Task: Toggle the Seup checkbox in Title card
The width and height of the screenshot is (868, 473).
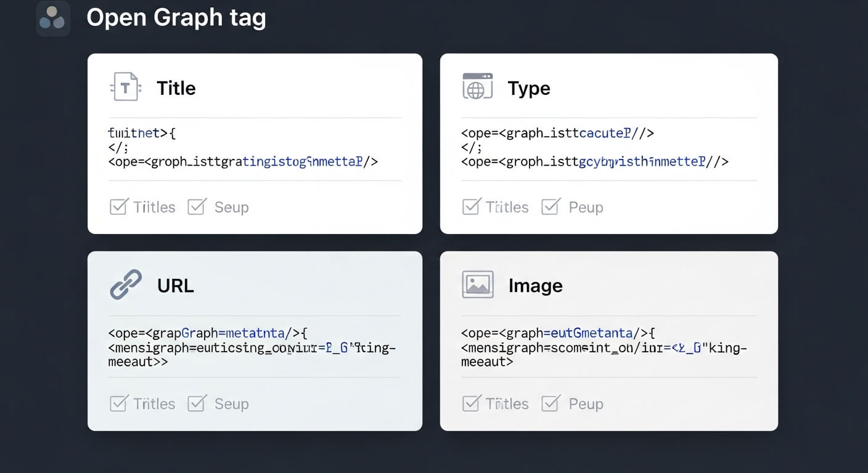Action: tap(197, 206)
